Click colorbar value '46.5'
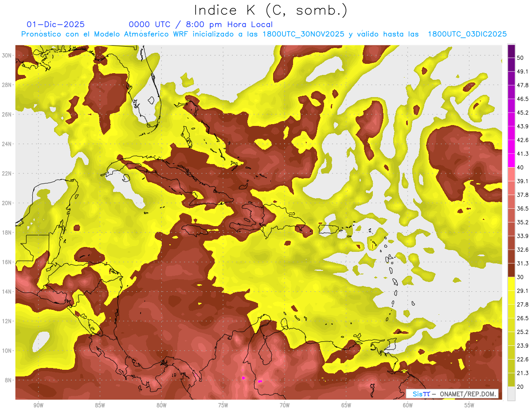Viewport: 532px width, 411px height. click(522, 99)
